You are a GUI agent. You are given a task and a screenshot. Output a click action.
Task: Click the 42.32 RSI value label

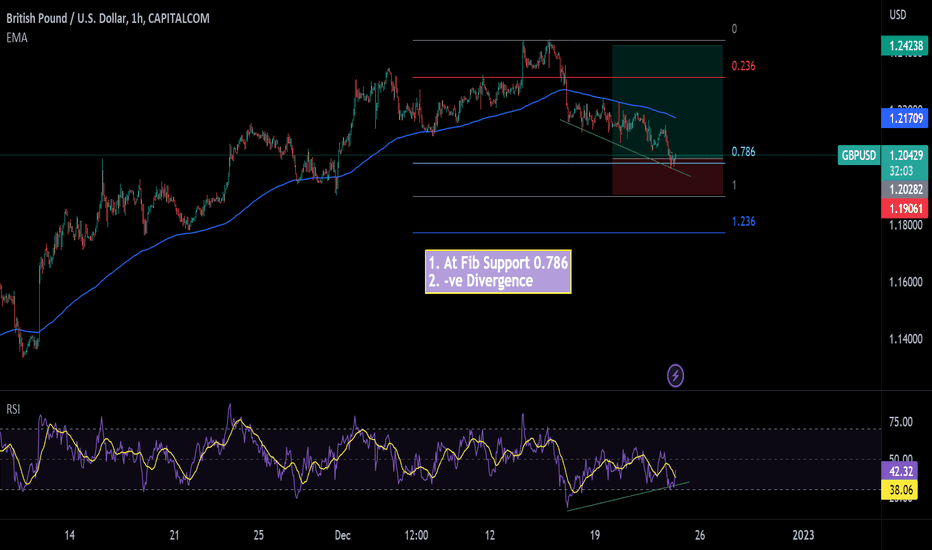(899, 472)
